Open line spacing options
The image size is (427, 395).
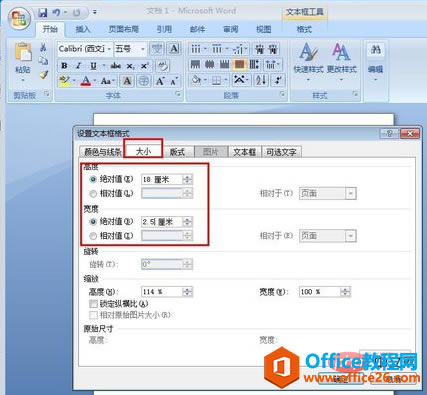(x=272, y=64)
